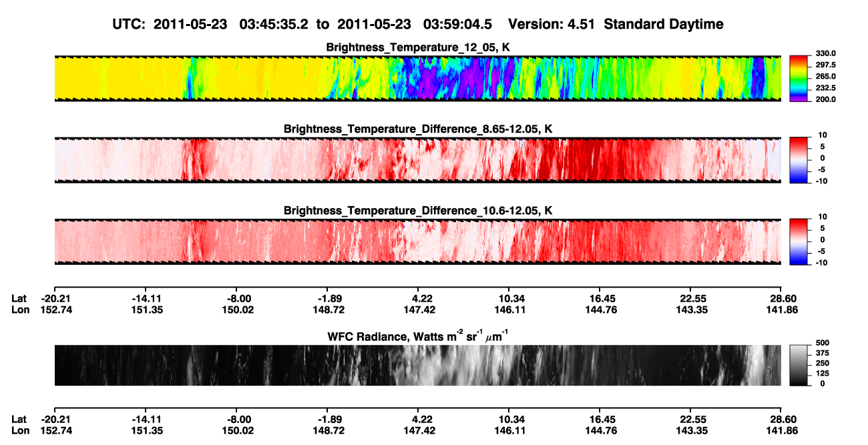Select the 'Version: 4.51 Standard Daytime' heading text

point(616,24)
